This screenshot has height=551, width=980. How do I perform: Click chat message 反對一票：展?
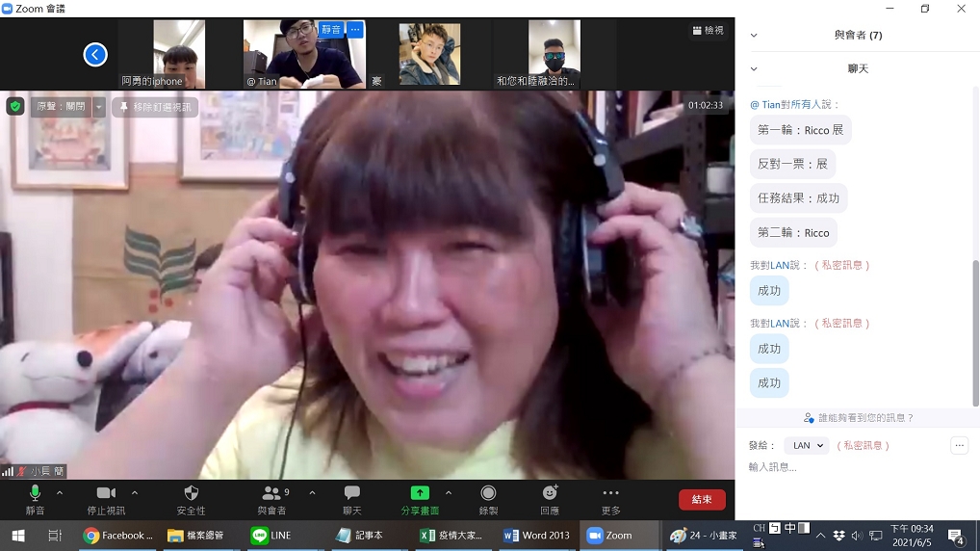(x=792, y=164)
